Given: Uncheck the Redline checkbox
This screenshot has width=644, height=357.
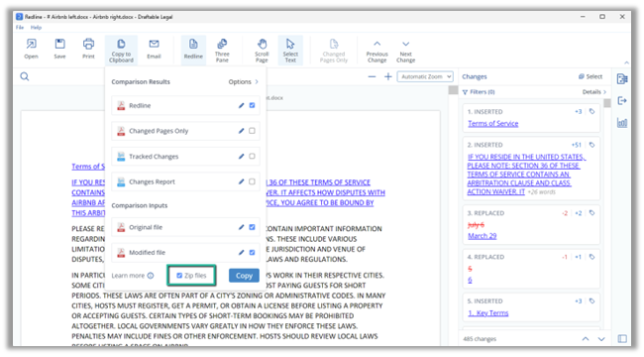Looking at the screenshot, I should click(252, 105).
